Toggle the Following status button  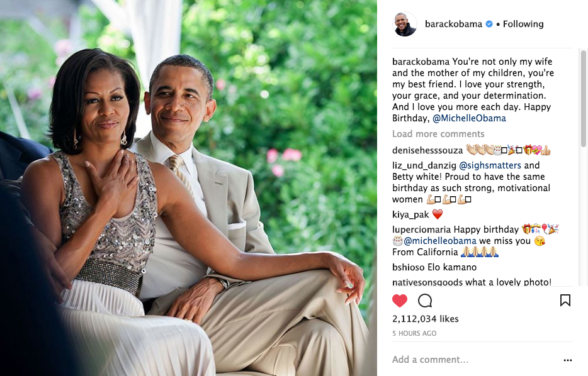(x=523, y=24)
